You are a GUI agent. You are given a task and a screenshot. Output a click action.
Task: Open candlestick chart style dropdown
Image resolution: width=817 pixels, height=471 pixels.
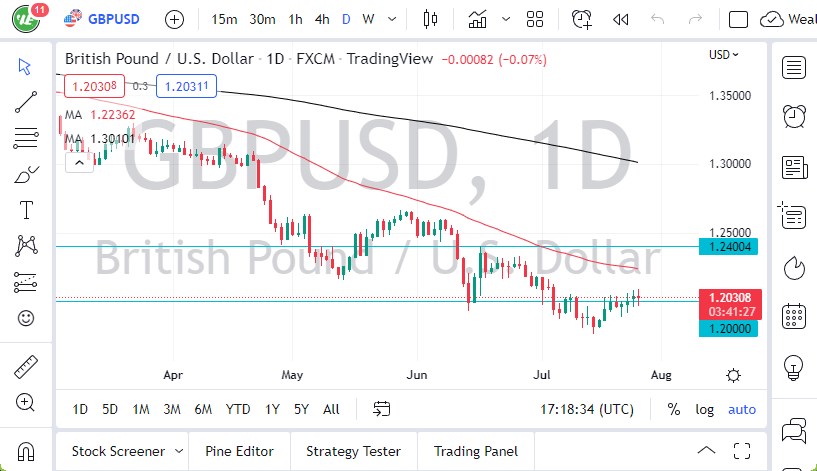431,19
